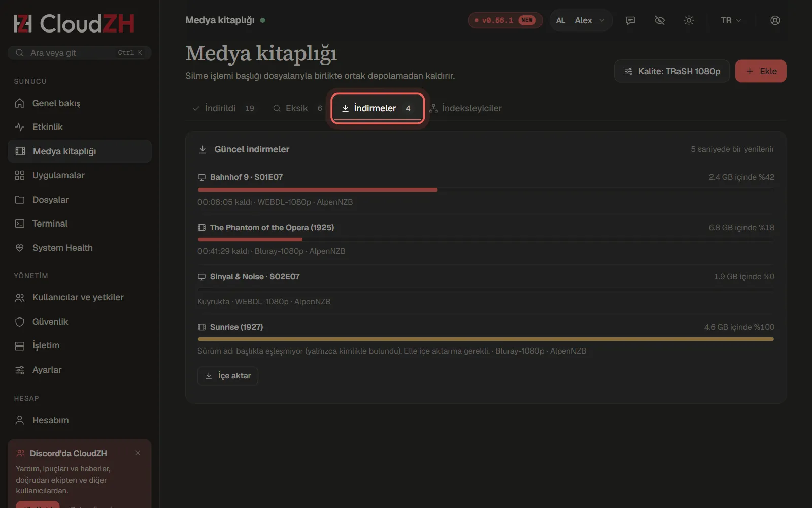Open İşletim operations page
Viewport: 812px width, 508px height.
tap(80, 345)
